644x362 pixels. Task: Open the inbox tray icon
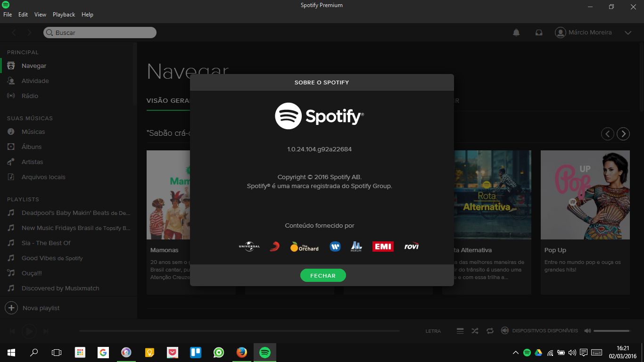pos(539,33)
